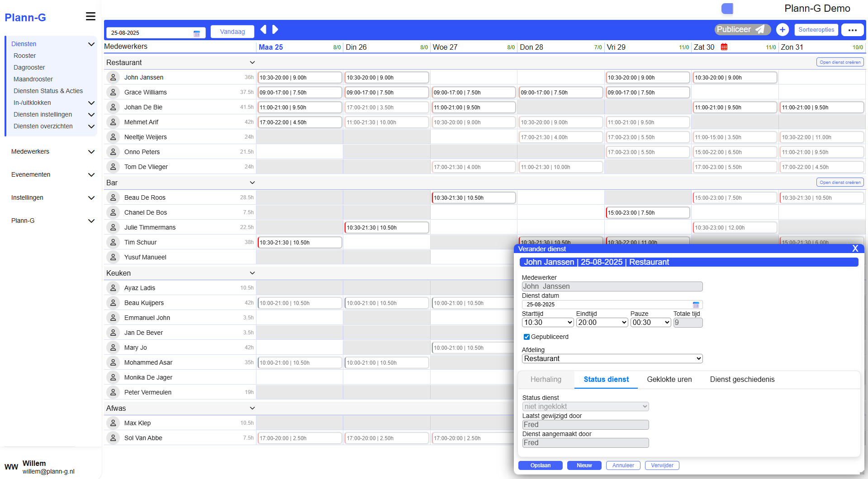Viewport: 868px width, 479px height.
Task: Navigate to the next week with the right arrow
Action: tap(275, 29)
